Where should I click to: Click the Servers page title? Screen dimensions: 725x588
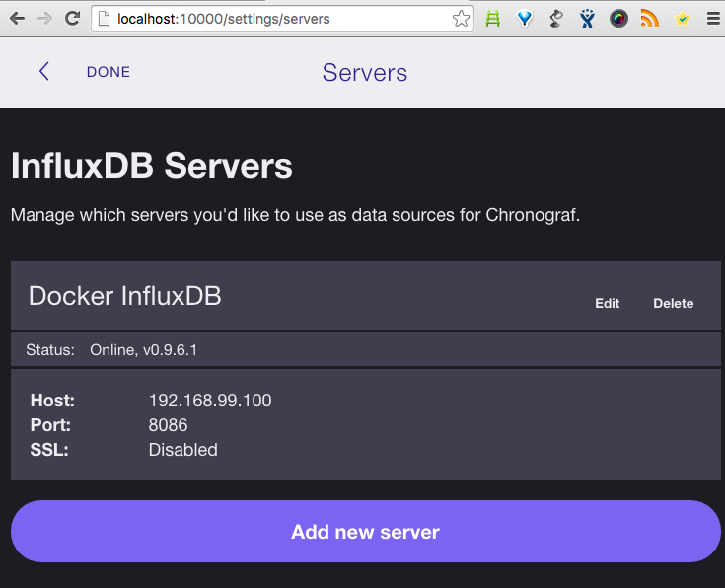tap(365, 73)
